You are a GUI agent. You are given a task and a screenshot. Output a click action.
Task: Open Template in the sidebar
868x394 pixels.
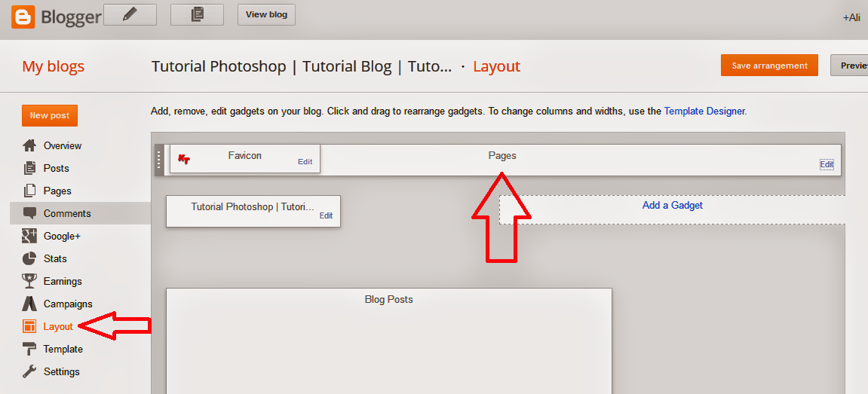pos(63,350)
